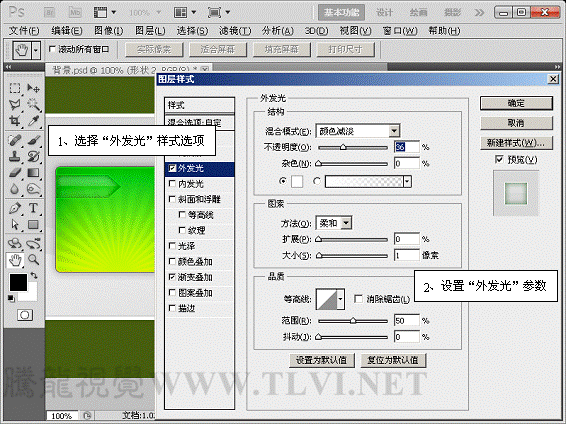Select the Eyedropper tool
The height and width of the screenshot is (424, 566).
click(x=34, y=120)
